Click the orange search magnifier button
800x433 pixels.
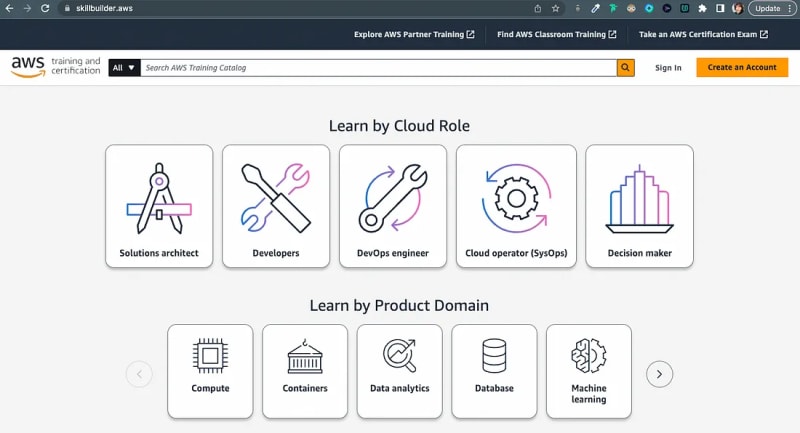click(626, 68)
